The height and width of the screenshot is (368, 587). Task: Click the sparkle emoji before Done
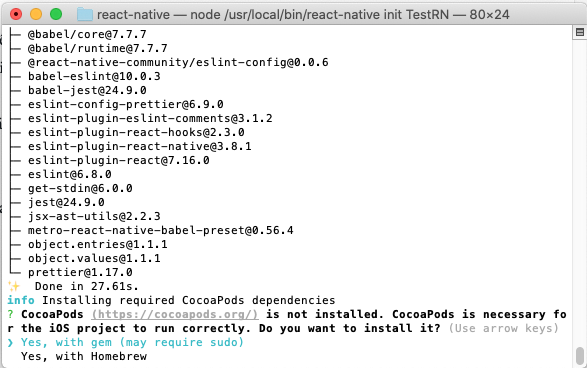coord(14,286)
